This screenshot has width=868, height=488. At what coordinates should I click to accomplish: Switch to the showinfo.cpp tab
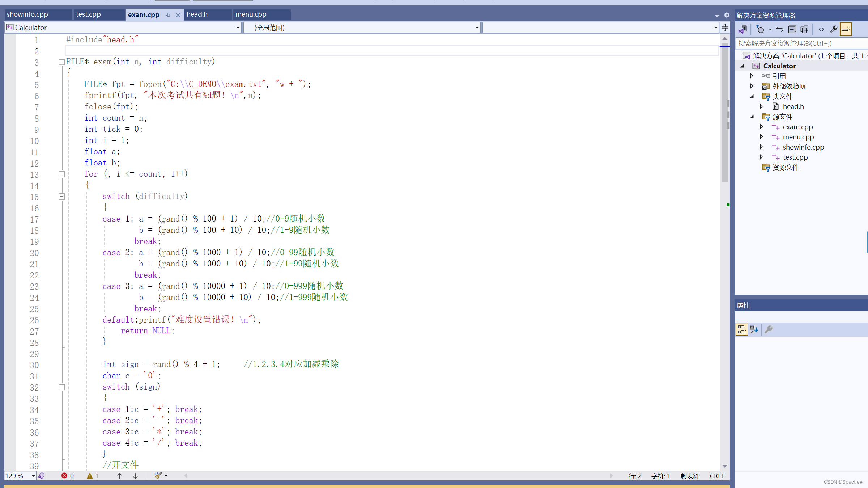click(x=27, y=14)
